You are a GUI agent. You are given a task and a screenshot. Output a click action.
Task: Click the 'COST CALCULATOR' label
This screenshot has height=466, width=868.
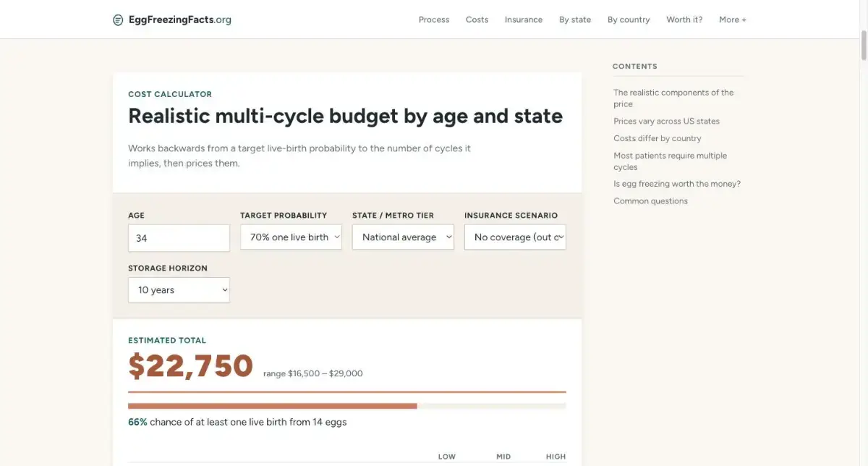[x=170, y=94]
